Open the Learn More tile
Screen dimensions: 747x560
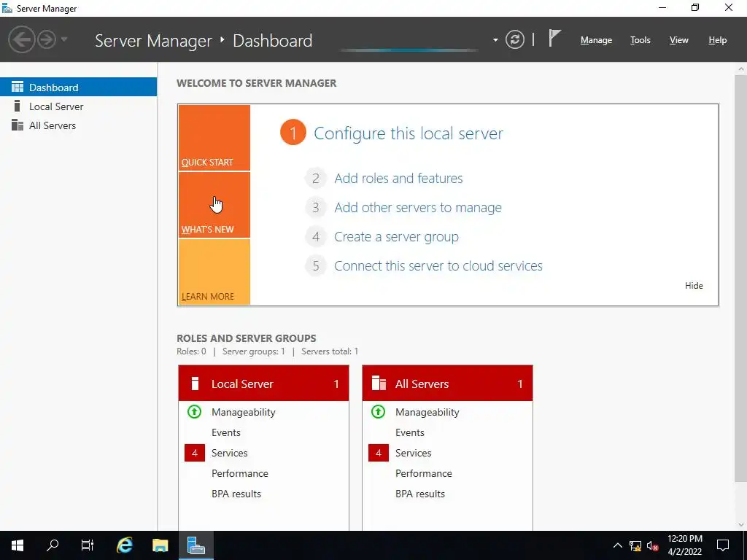coord(214,272)
